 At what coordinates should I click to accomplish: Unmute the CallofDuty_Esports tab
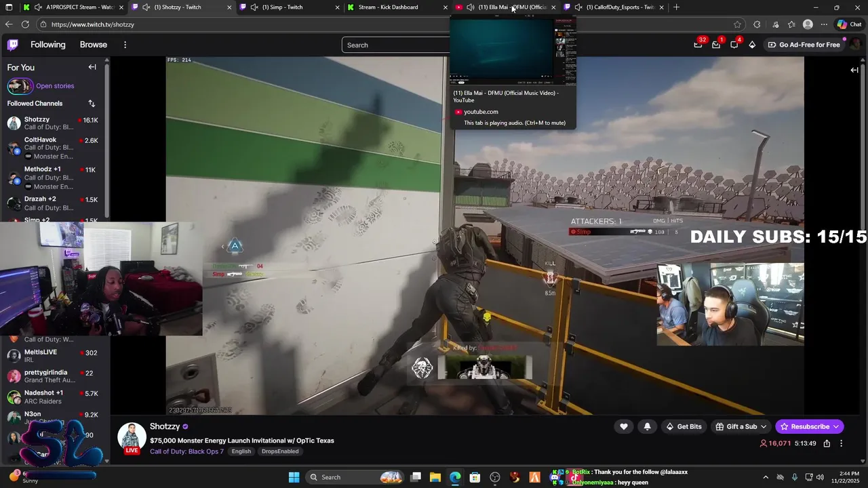[x=578, y=7]
